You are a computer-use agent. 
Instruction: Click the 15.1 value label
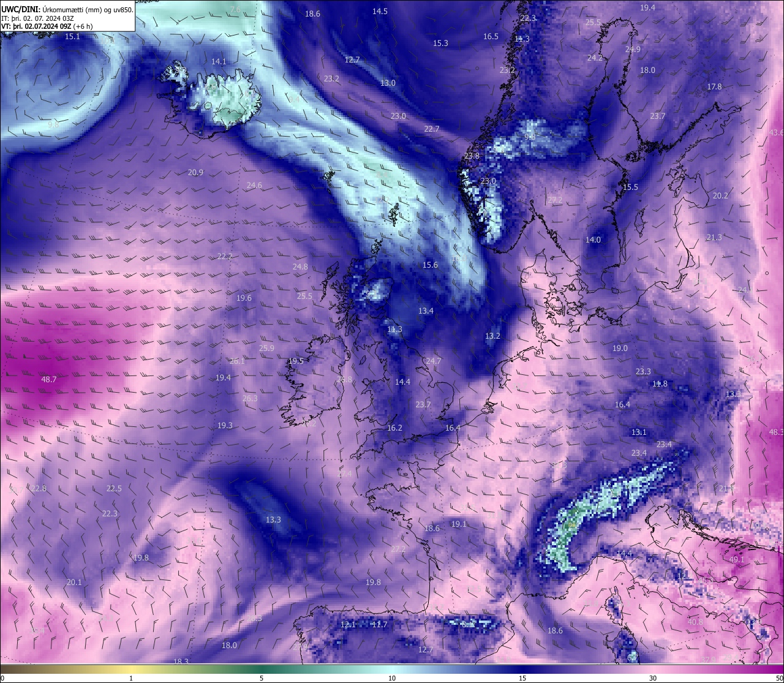(x=72, y=36)
